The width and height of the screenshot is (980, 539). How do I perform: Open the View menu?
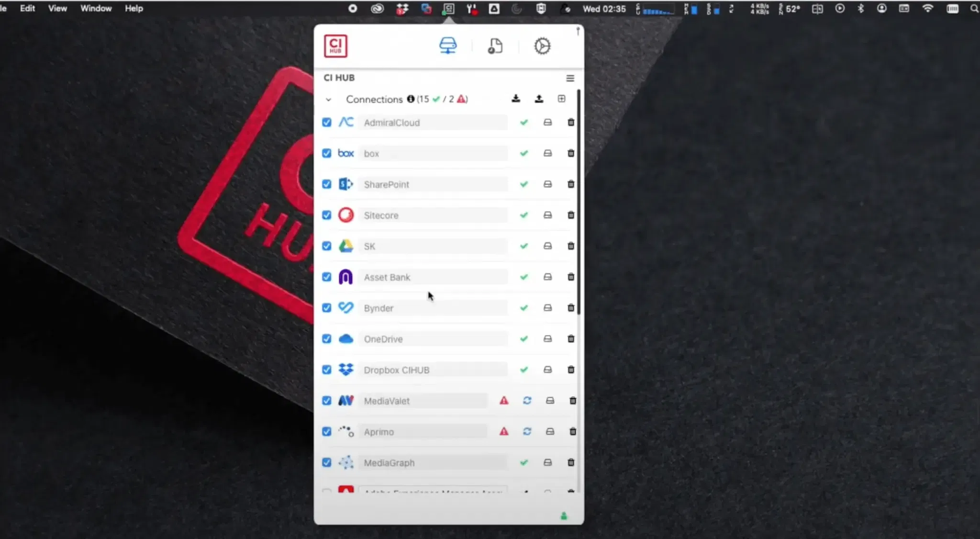pos(57,9)
